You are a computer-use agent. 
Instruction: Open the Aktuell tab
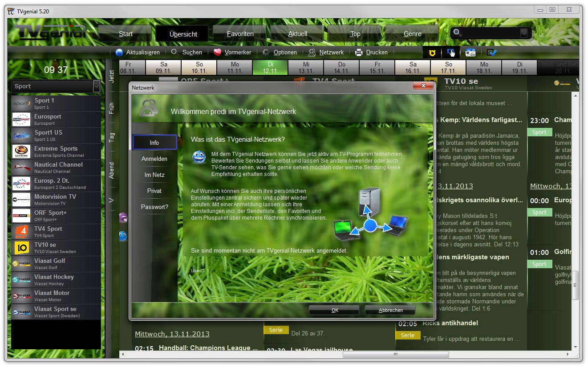[298, 34]
